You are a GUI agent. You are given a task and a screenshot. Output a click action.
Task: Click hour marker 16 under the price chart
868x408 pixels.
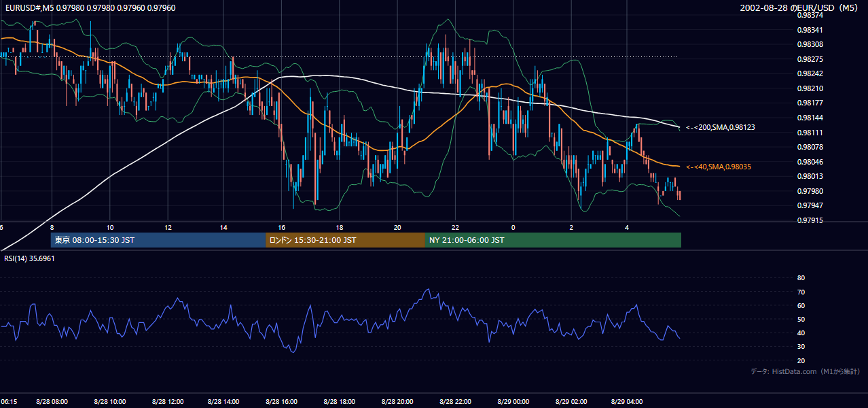[x=282, y=227]
